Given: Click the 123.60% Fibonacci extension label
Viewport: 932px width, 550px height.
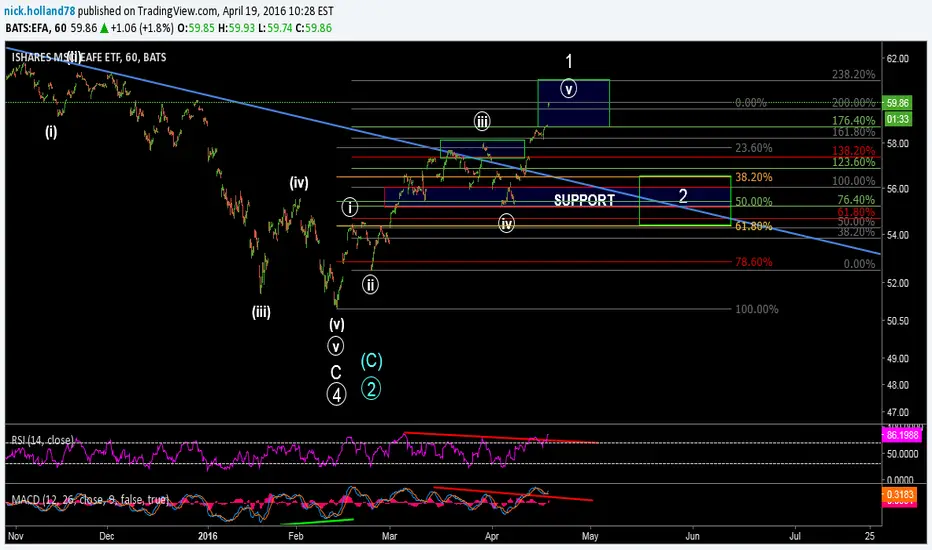Looking at the screenshot, I should (854, 162).
